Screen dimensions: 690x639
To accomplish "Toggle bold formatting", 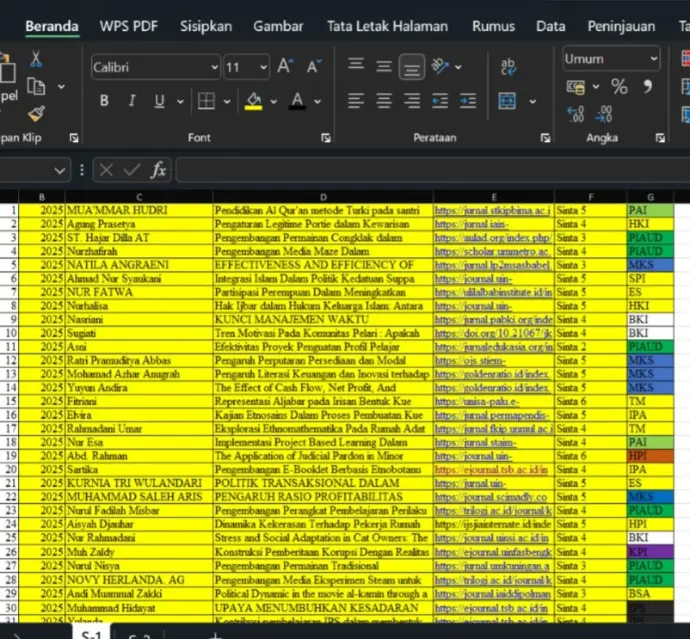I will [x=104, y=101].
